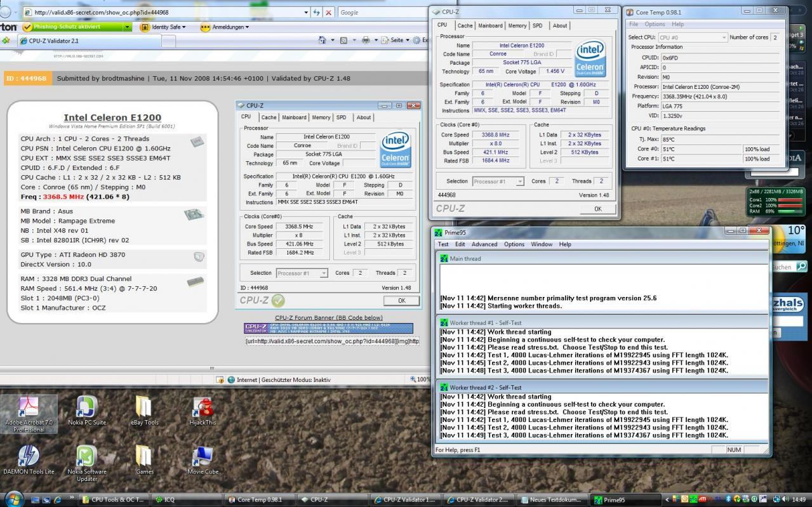The width and height of the screenshot is (812, 507).
Task: Click Internet Explorer quick launch icon in taskbar
Action: pos(58,499)
